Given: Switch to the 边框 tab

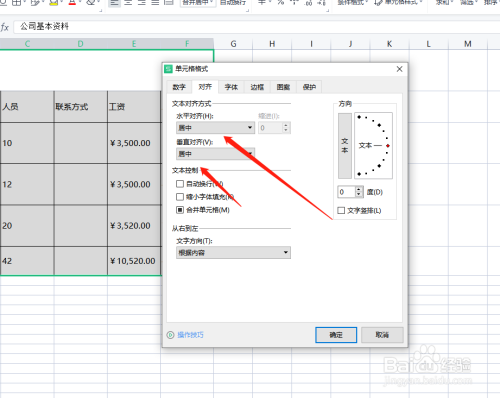Looking at the screenshot, I should pos(257,87).
